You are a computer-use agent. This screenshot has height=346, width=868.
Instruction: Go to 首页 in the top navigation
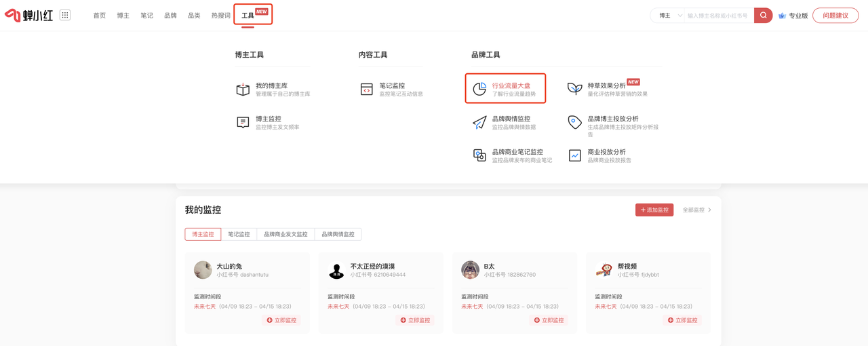point(100,16)
